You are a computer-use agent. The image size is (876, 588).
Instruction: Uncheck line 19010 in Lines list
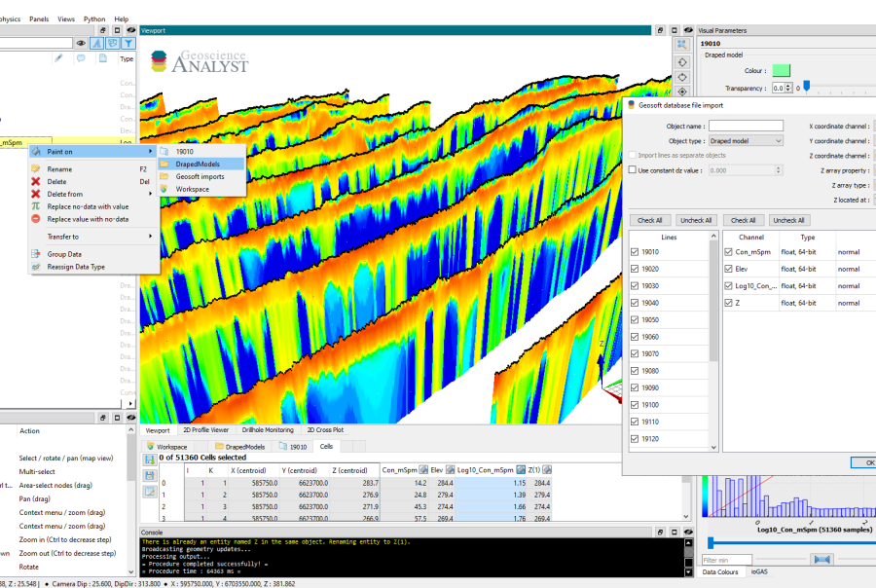635,252
